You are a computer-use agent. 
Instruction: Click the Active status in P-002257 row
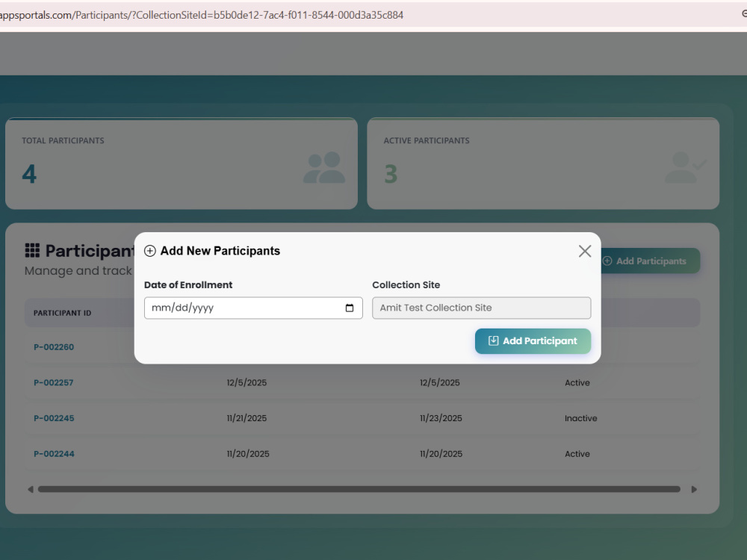577,383
